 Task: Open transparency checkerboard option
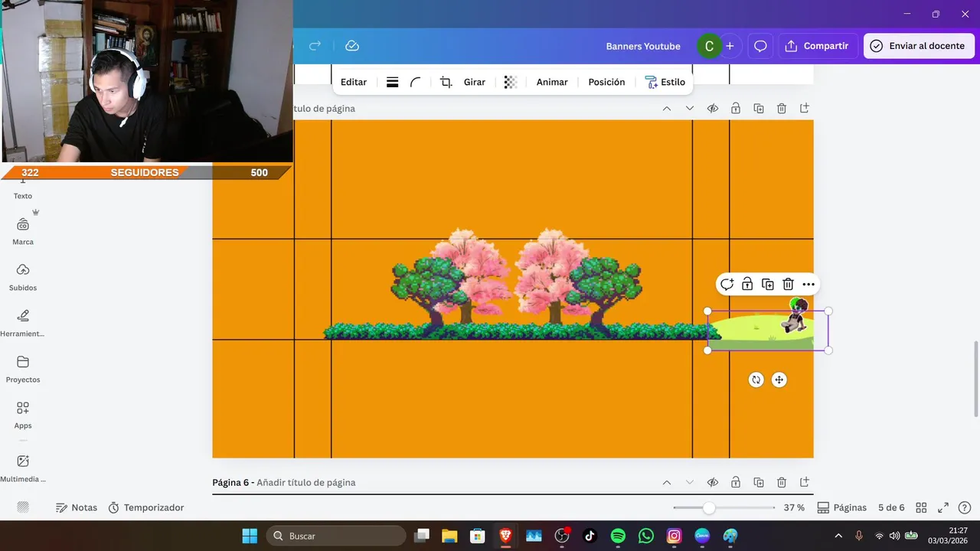(x=511, y=82)
